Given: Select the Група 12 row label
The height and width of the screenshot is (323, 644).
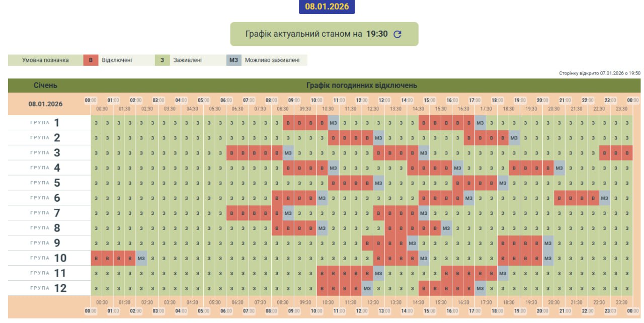Looking at the screenshot, I should [x=45, y=288].
